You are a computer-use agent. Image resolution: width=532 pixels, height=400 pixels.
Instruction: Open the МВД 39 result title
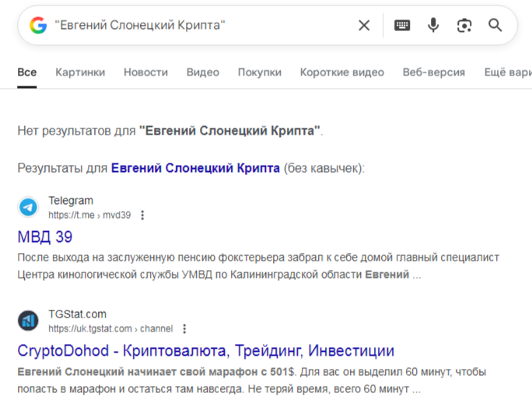(x=45, y=237)
